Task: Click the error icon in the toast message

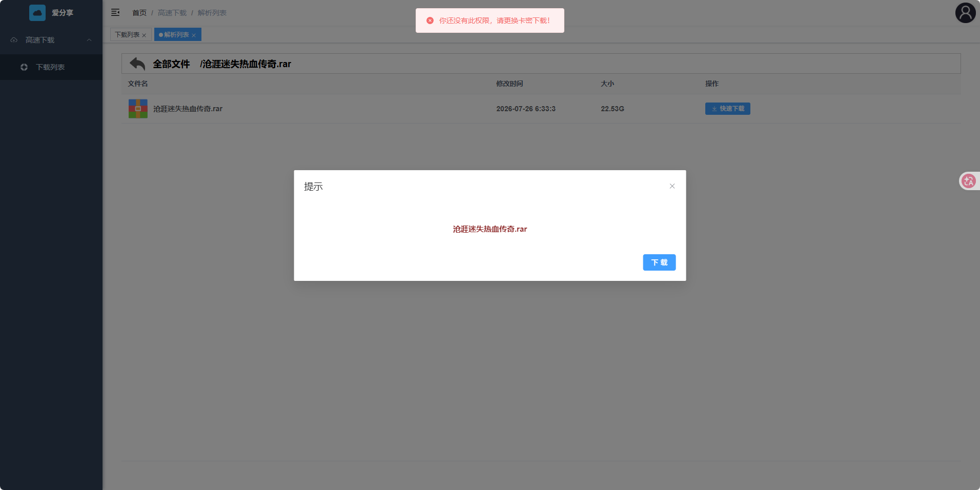Action: point(430,21)
